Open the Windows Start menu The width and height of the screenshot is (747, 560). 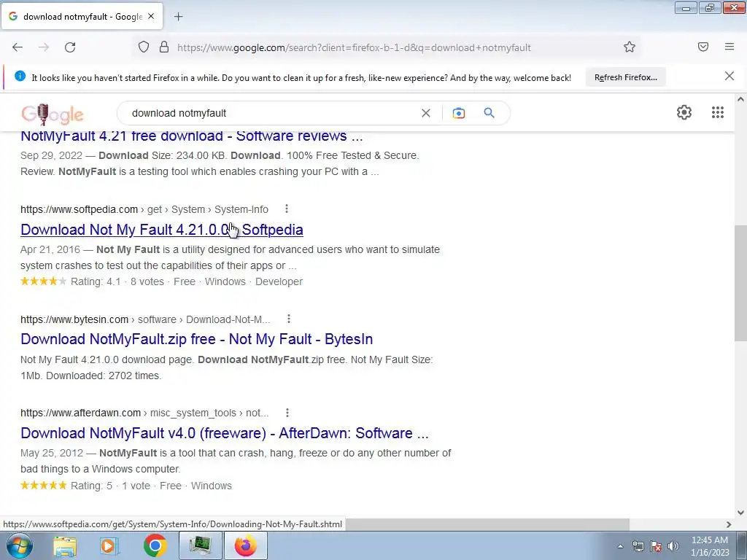[19, 545]
